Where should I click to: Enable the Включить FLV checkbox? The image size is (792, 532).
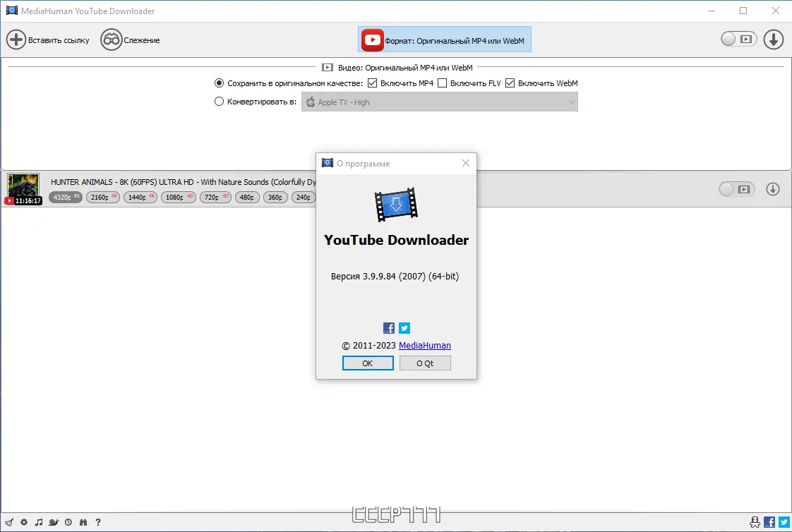pos(443,83)
